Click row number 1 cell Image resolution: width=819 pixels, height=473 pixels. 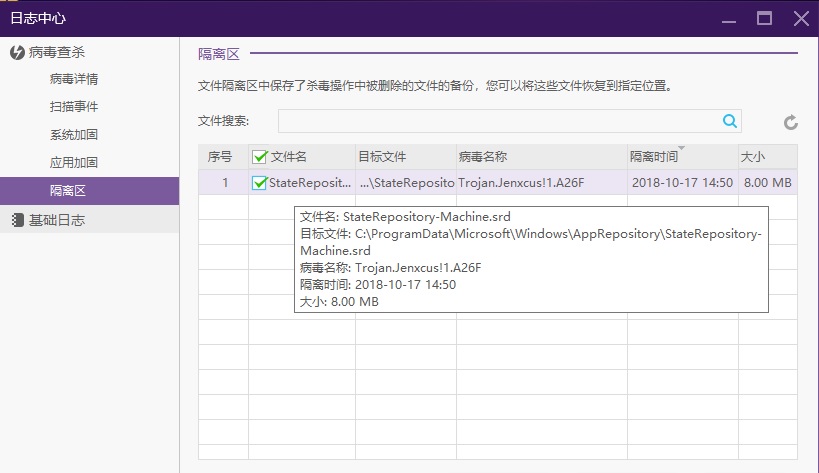coord(224,183)
